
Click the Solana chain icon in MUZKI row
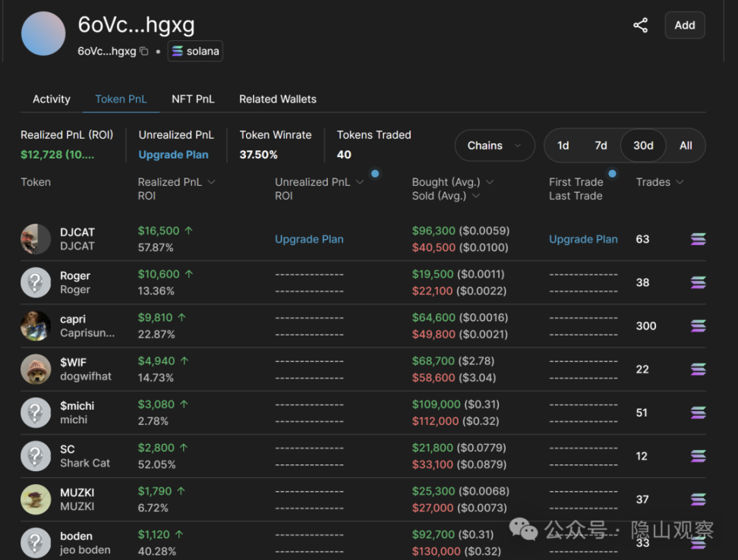tap(698, 499)
